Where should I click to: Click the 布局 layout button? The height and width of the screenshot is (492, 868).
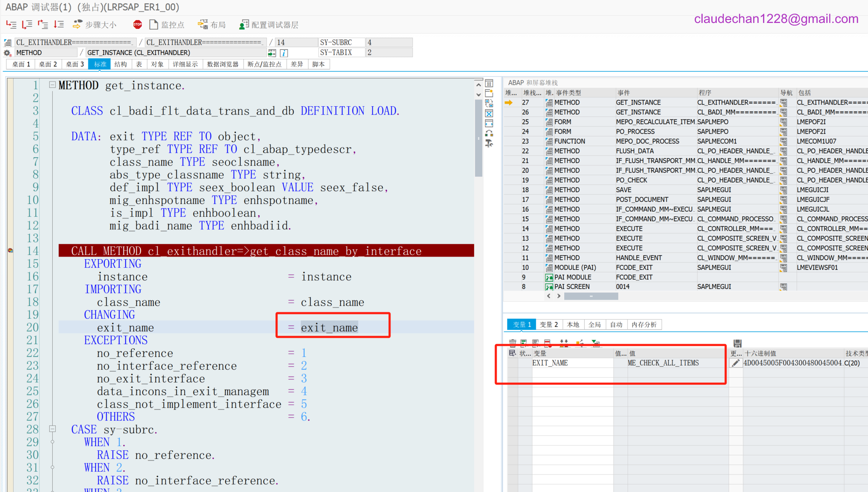(212, 25)
